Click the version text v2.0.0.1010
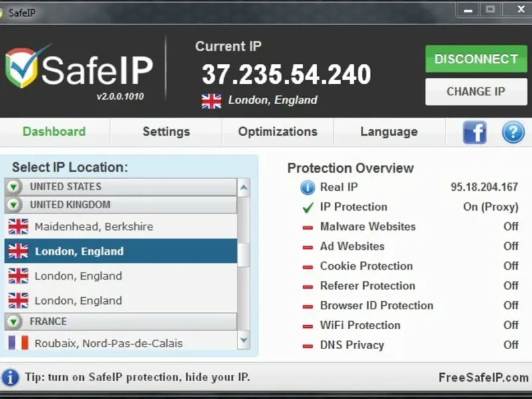This screenshot has width=532, height=399. coord(120,96)
